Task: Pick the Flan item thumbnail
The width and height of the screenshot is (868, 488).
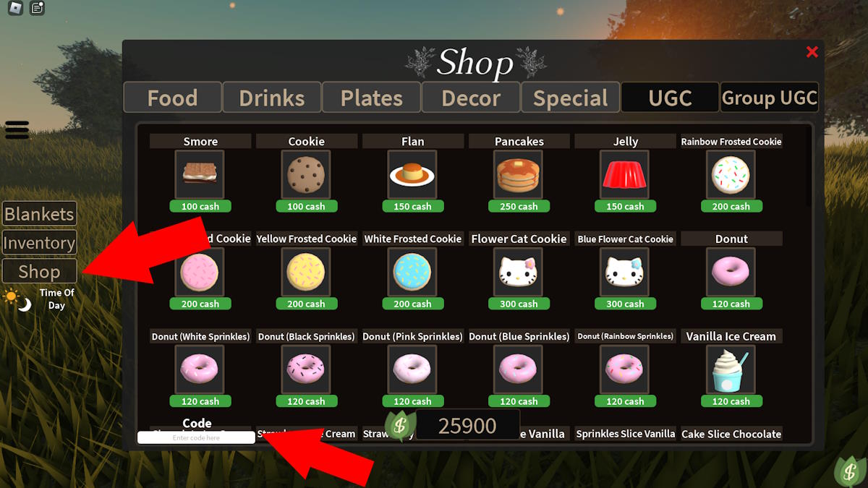Action: tap(412, 174)
